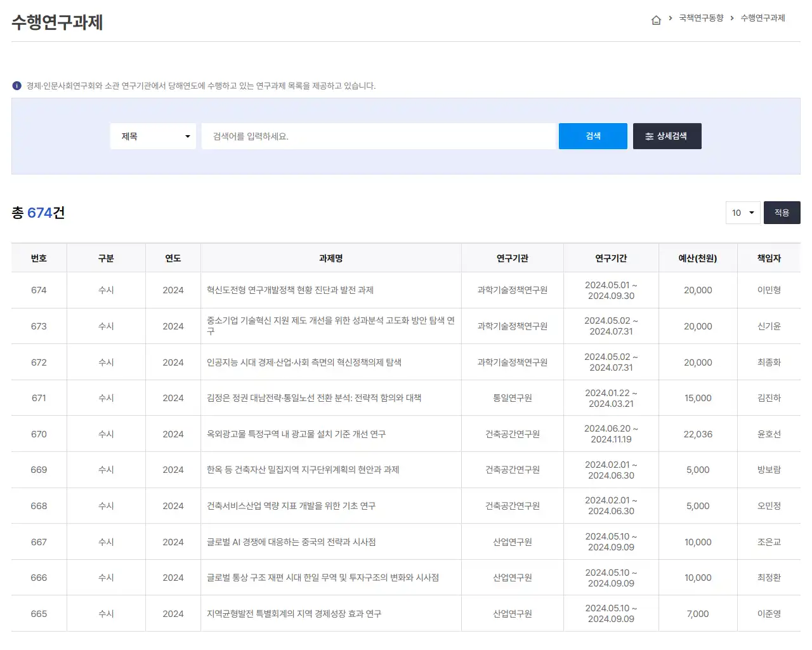
Task: Click the total count 674 link
Action: coord(39,213)
